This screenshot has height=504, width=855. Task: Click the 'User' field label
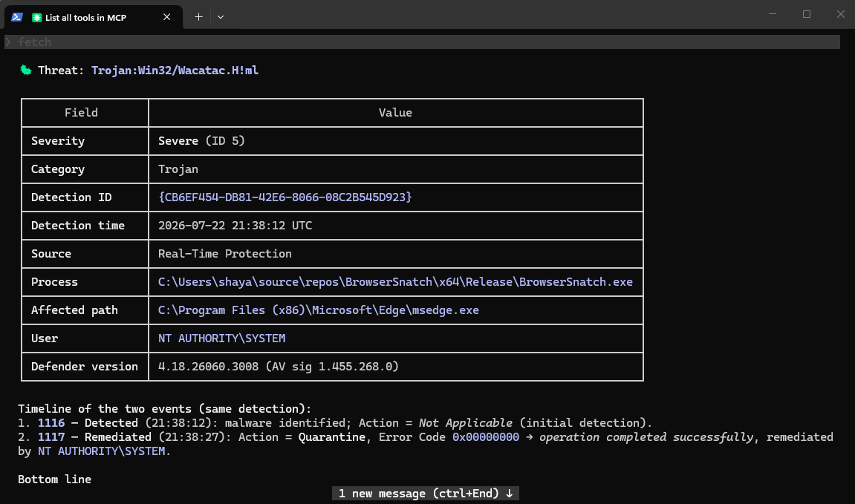click(45, 338)
